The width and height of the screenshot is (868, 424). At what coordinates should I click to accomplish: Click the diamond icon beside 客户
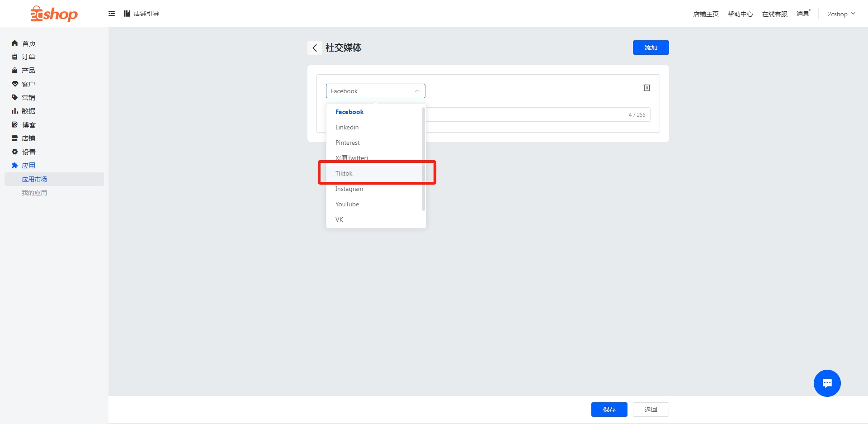point(14,84)
